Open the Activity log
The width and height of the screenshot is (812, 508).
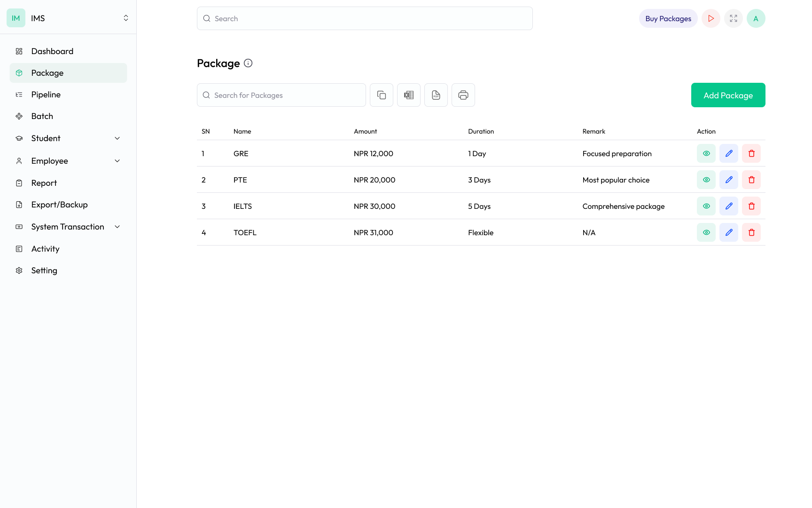[68, 249]
